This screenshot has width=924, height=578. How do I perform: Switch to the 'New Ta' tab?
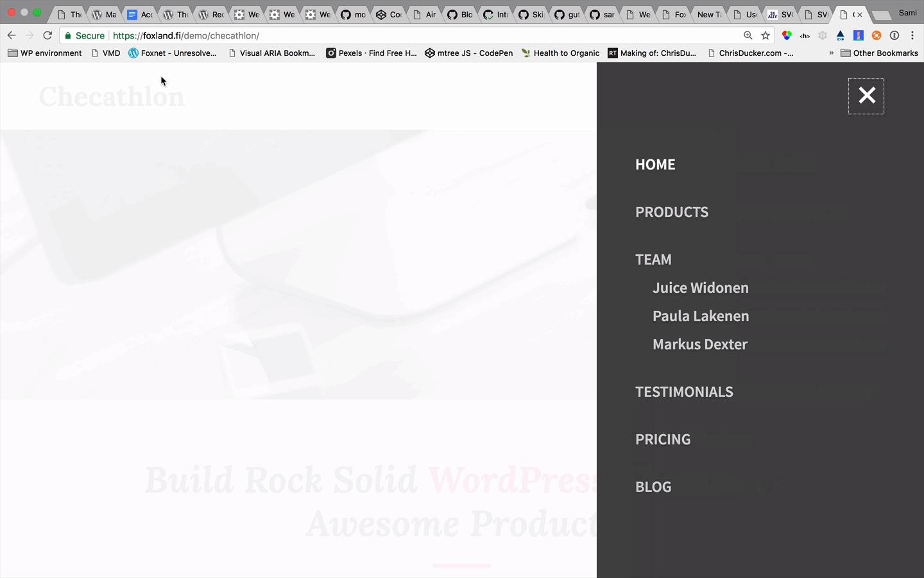pyautogui.click(x=710, y=14)
